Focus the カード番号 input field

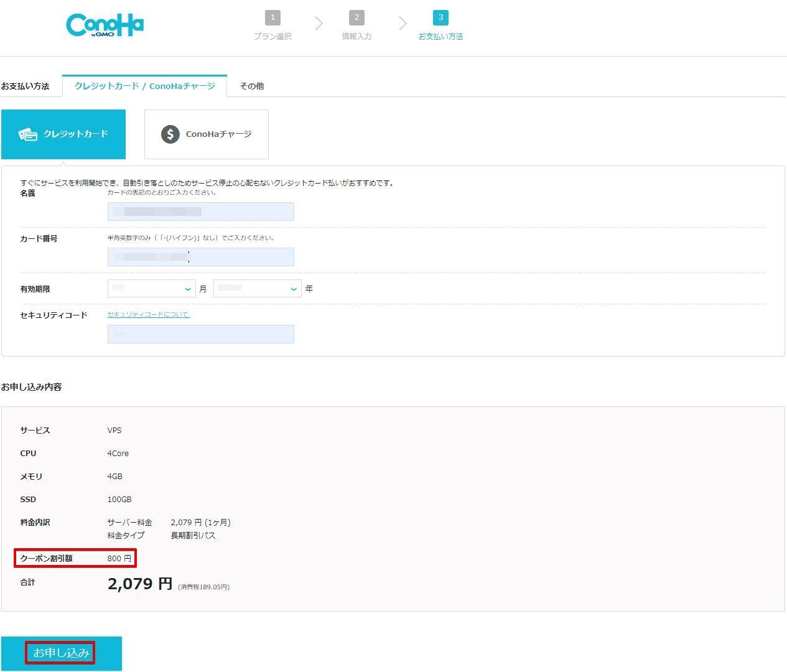[200, 257]
